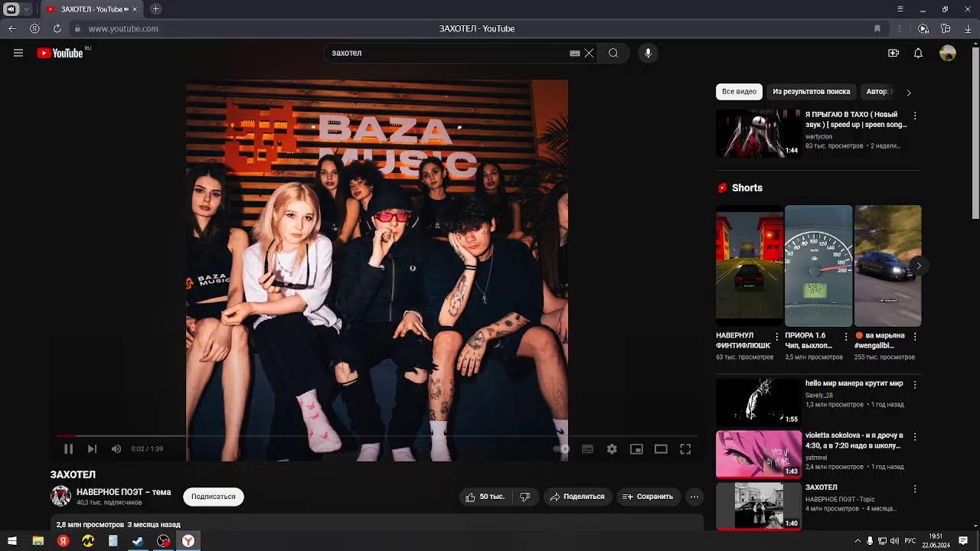Open the Create video menu
This screenshot has height=551, width=980.
point(893,53)
